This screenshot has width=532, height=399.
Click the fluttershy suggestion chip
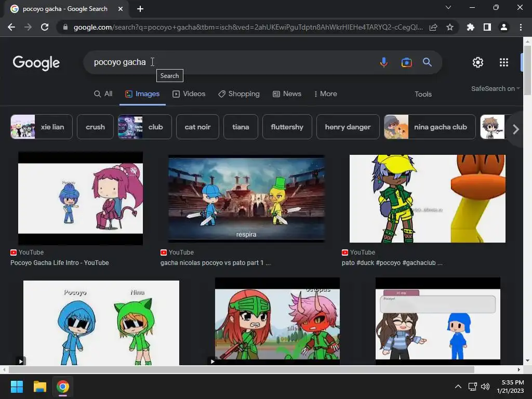287,127
